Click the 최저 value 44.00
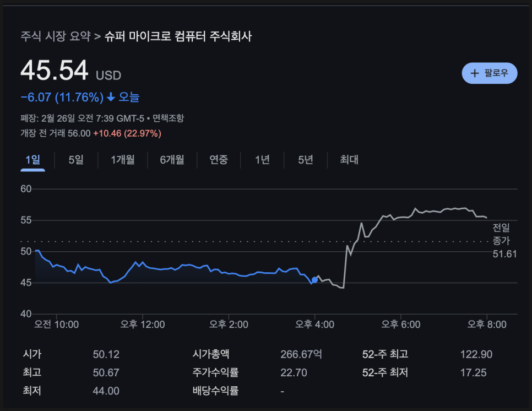The width and height of the screenshot is (532, 411). (106, 391)
